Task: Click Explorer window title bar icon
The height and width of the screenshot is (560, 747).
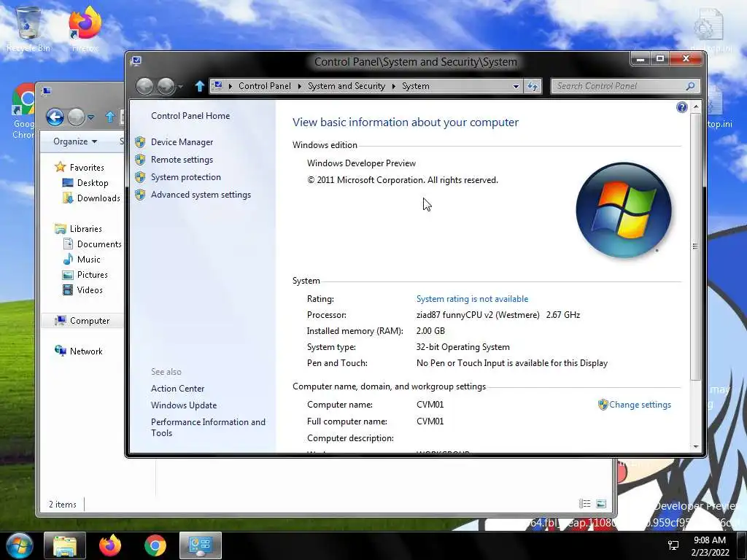Action: pyautogui.click(x=47, y=91)
